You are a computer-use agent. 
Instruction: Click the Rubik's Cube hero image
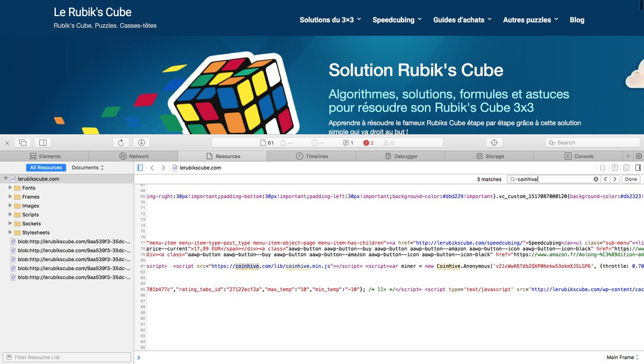(x=235, y=93)
